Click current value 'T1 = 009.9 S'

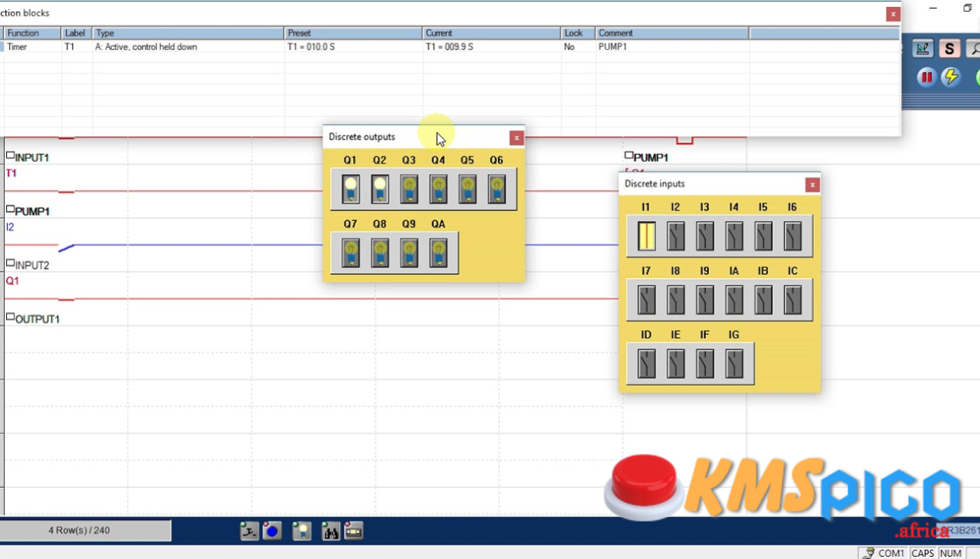point(449,47)
